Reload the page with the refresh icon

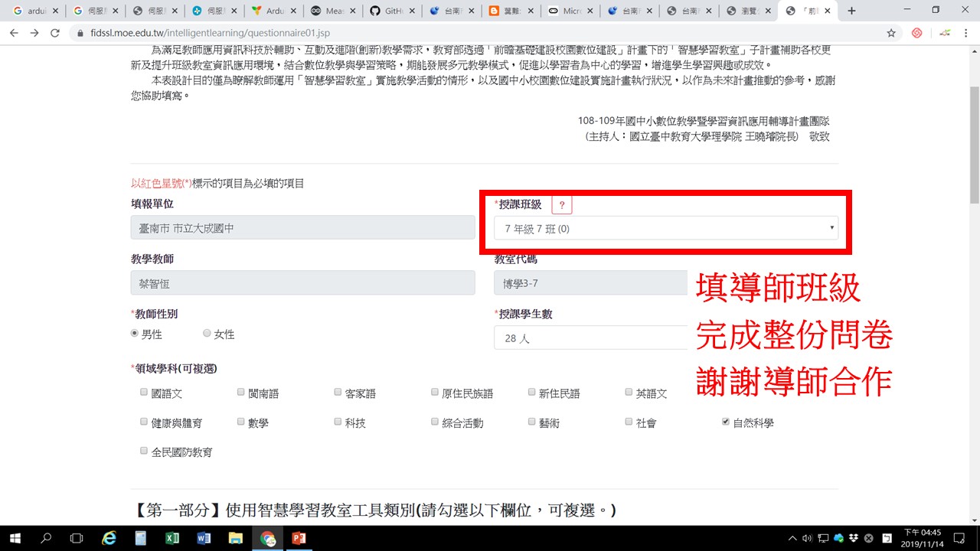pos(55,34)
